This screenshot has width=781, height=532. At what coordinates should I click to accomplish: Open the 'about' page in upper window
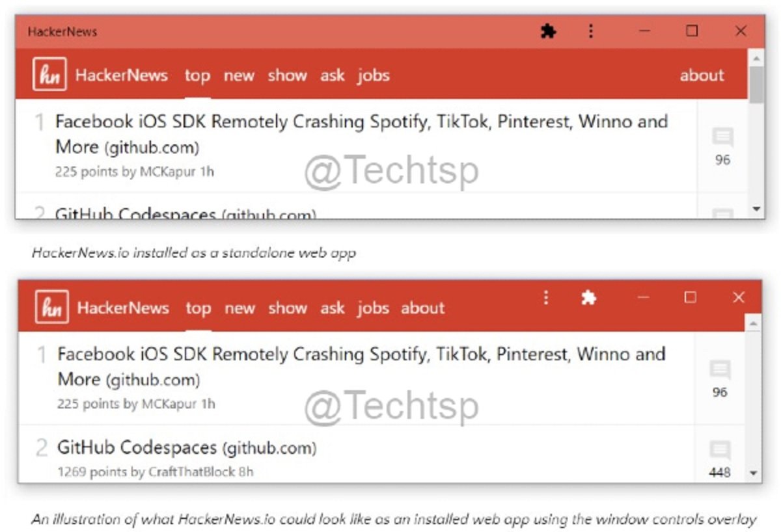tap(702, 75)
